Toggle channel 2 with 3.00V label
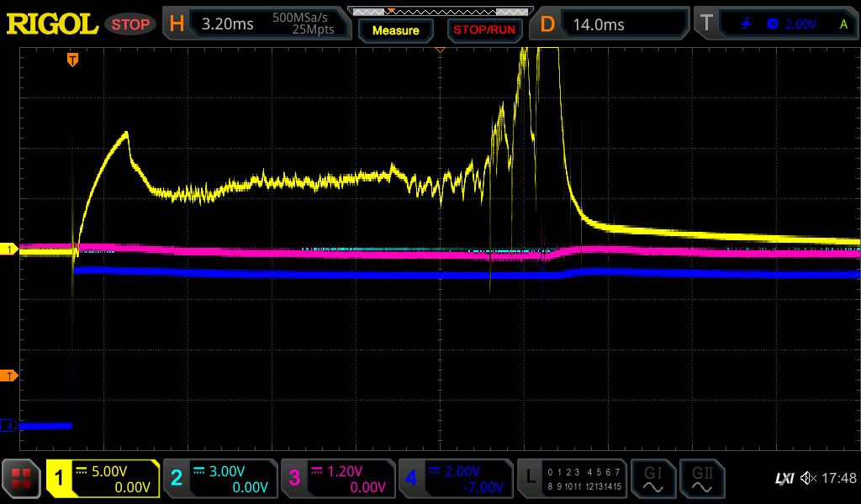This screenshot has width=861, height=504. 220,479
